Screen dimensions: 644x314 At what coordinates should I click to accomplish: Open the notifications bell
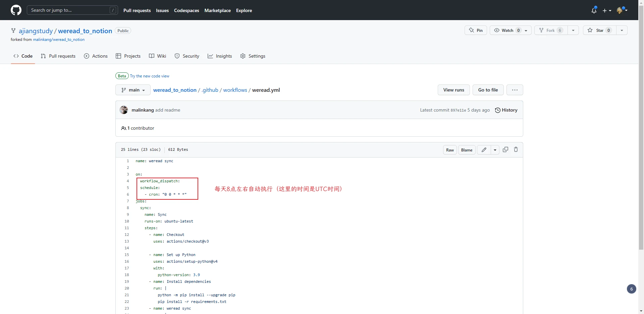tap(594, 10)
